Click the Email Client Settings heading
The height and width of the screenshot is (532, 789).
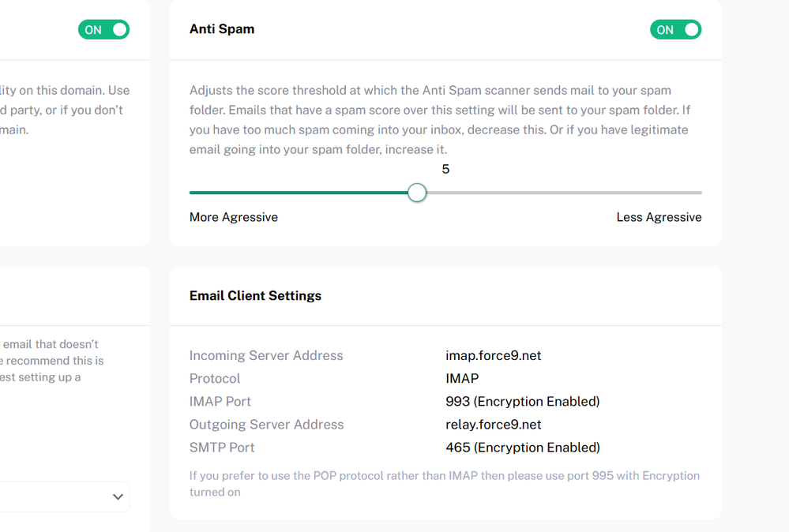255,296
